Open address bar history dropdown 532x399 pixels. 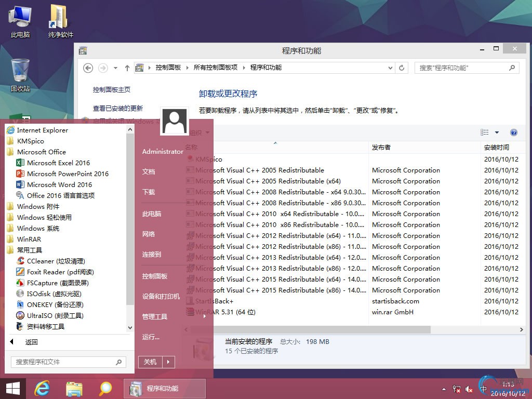(x=390, y=68)
